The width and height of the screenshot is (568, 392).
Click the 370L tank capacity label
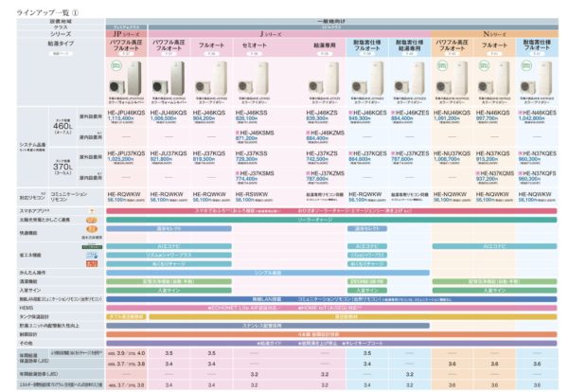click(62, 167)
